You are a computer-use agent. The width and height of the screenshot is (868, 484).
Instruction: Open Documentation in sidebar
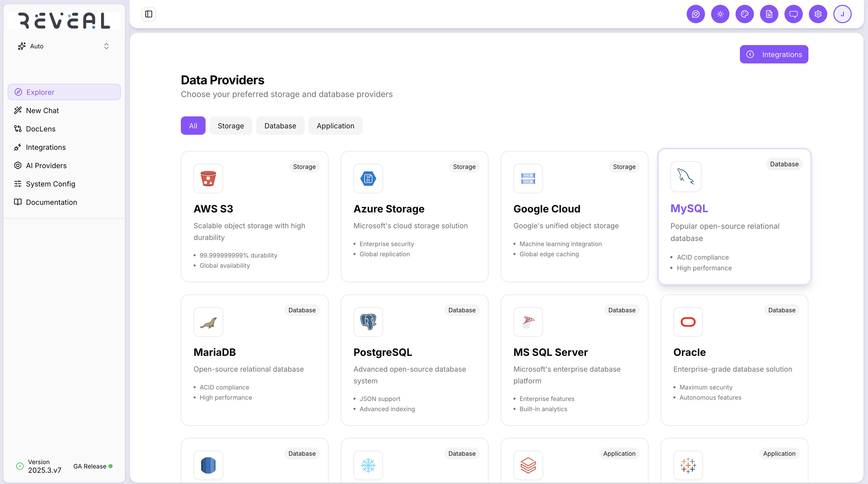coord(64,202)
